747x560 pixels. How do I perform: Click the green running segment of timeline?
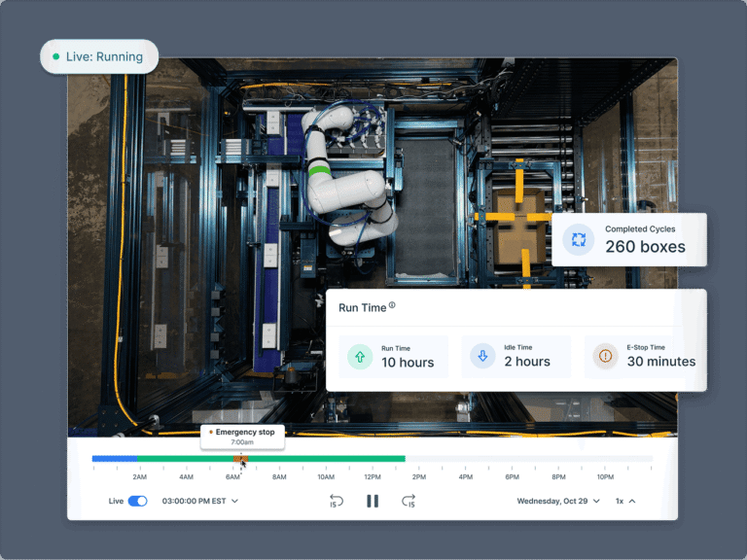[x=327, y=459]
